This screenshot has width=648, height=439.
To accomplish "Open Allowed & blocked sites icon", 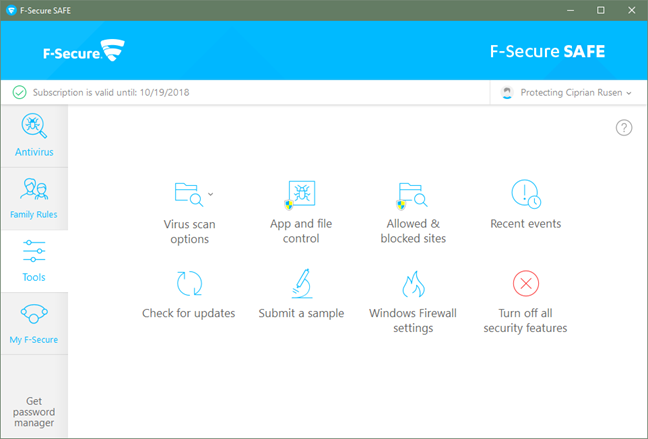I will pos(412,195).
